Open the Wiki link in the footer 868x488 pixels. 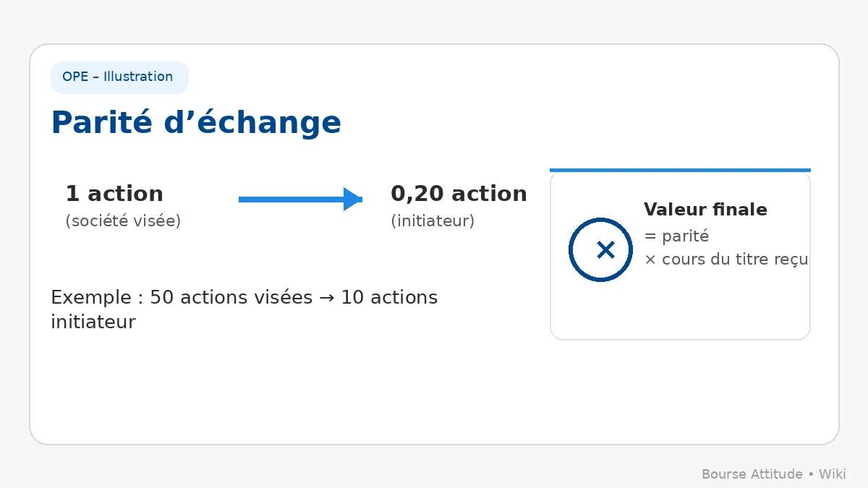832,474
